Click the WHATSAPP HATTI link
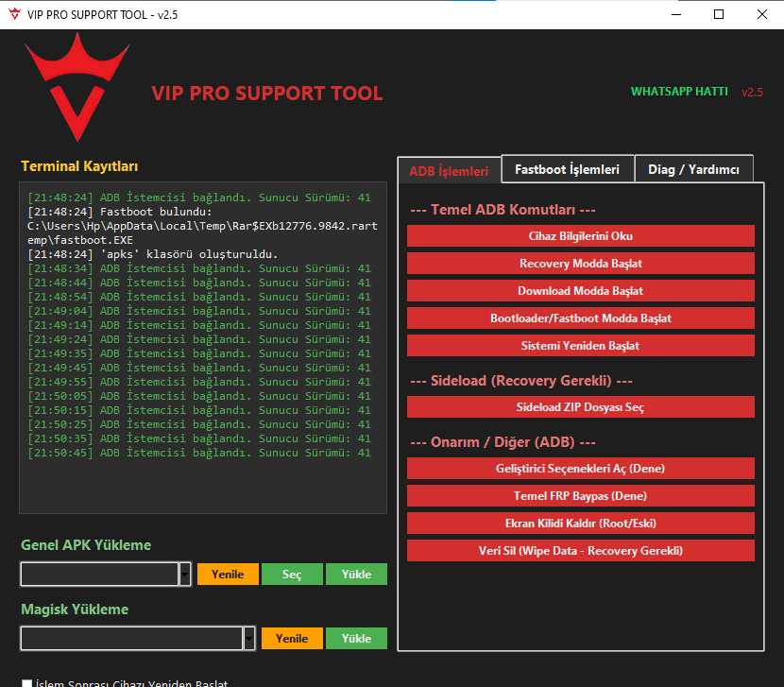 [679, 92]
